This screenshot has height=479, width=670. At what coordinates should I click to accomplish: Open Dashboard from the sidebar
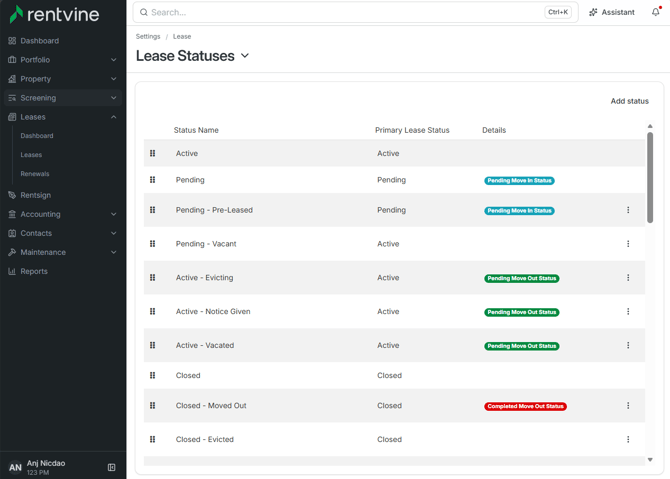tap(39, 41)
